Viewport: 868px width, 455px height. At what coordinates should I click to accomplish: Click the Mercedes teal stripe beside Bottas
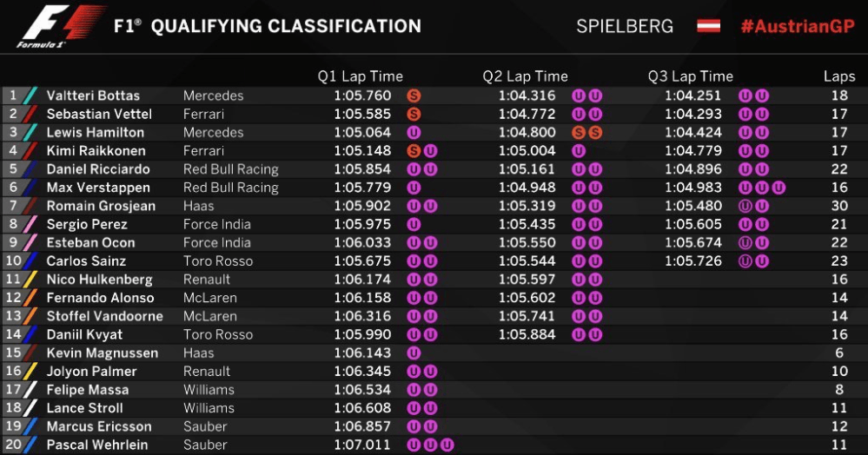click(30, 96)
